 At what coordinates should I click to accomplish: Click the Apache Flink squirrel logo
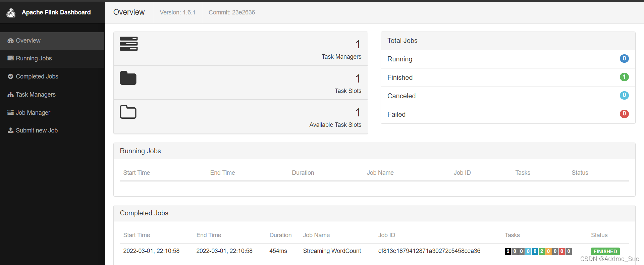11,13
